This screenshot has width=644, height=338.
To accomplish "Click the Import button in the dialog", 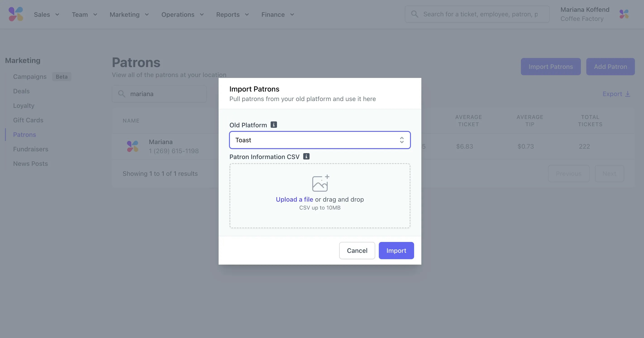I will tap(396, 250).
